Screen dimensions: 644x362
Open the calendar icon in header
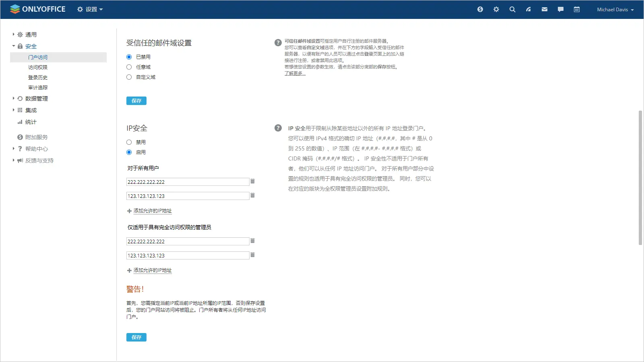576,9
